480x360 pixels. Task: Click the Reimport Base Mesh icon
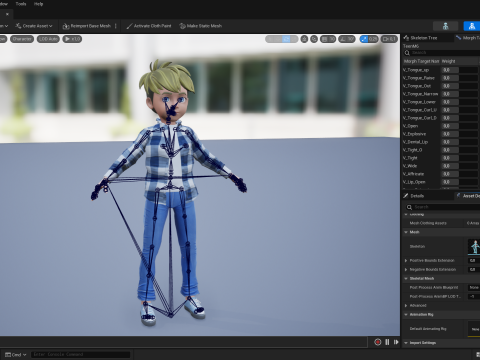(x=66, y=26)
